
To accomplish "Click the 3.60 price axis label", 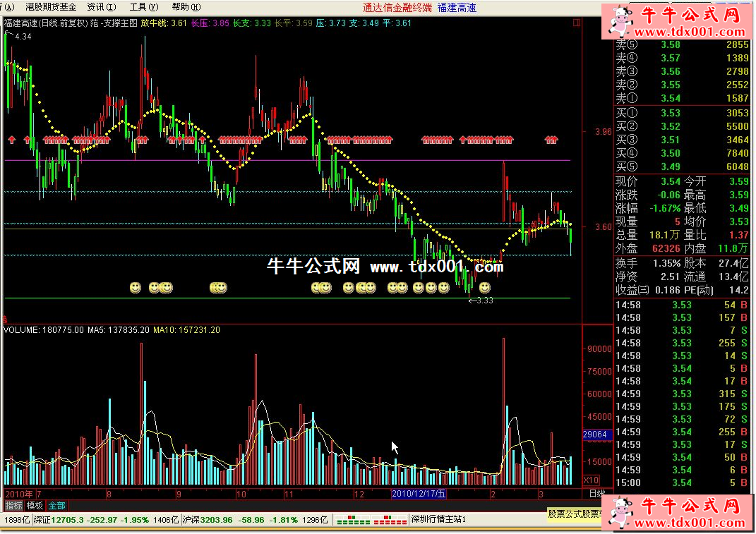I will coord(604,226).
